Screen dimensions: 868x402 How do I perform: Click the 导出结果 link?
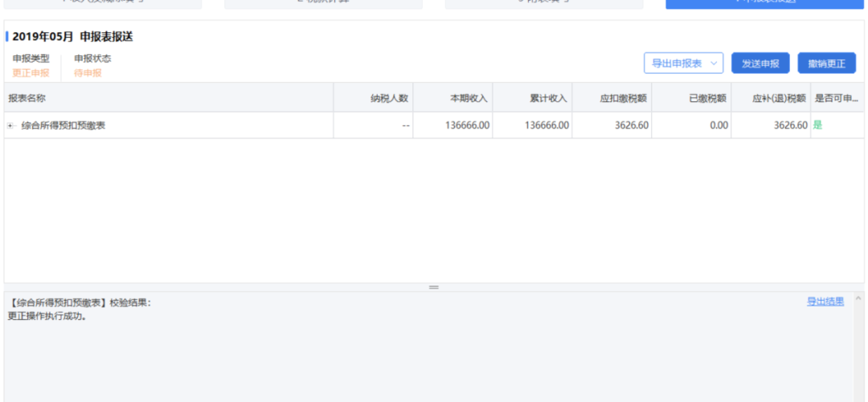click(825, 301)
